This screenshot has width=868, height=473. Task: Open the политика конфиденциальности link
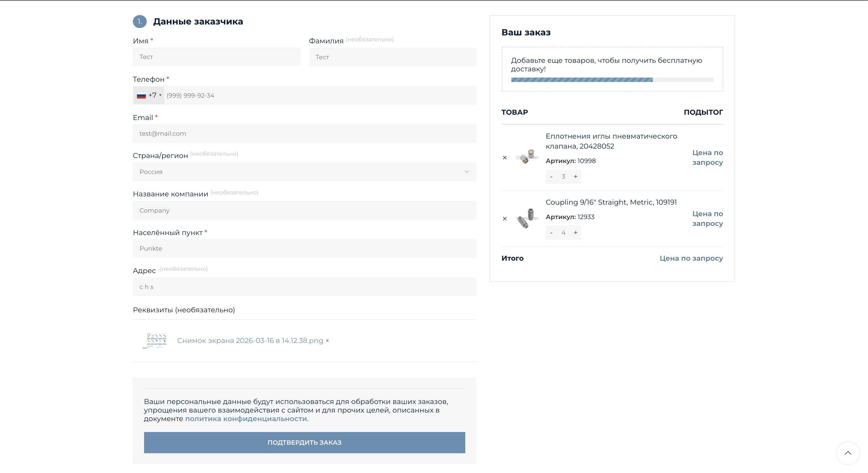tap(246, 419)
